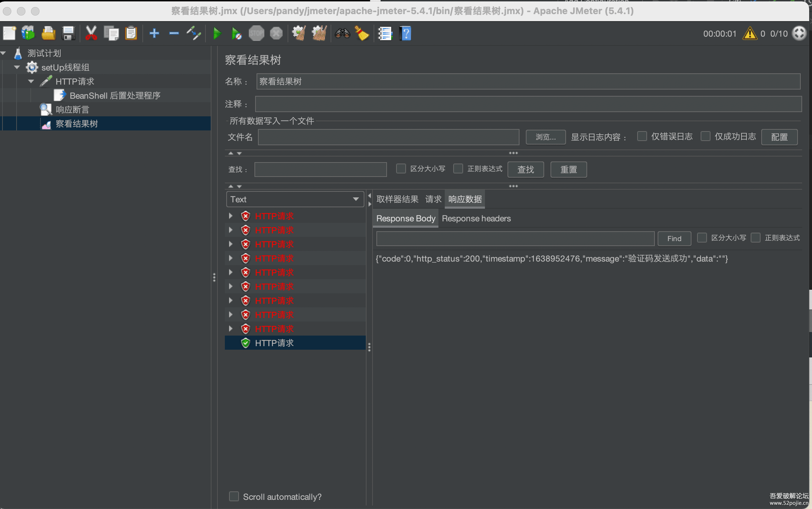Click the 浏览... browse button
This screenshot has width=812, height=509.
pos(546,137)
